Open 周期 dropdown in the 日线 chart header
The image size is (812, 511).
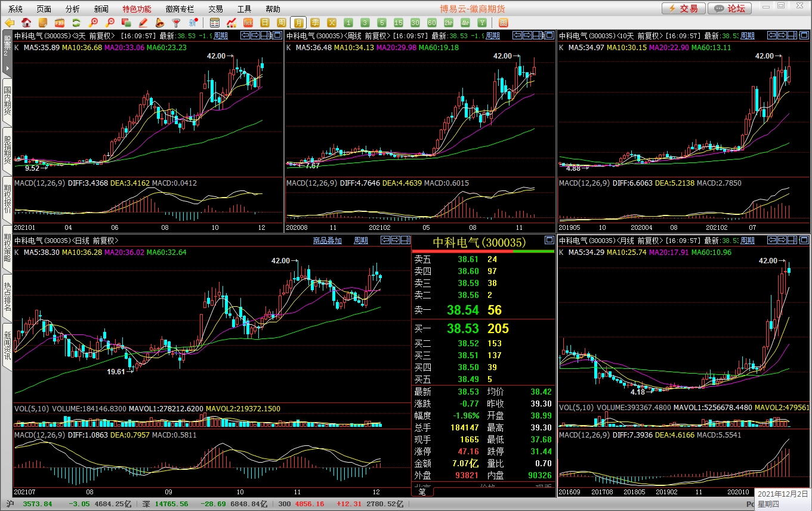coord(361,241)
